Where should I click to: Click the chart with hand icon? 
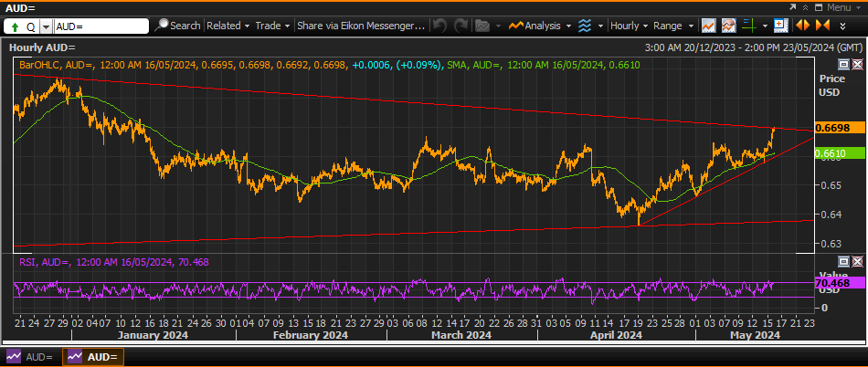[x=728, y=26]
